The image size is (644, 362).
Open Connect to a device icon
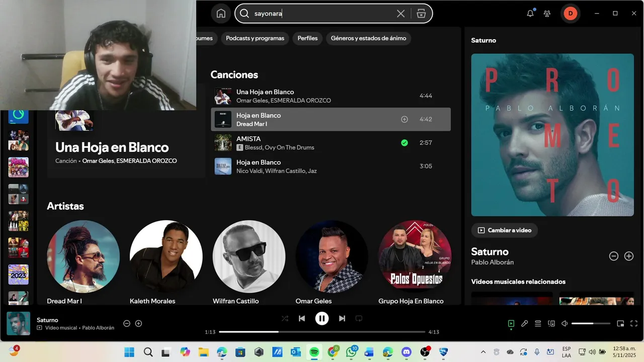tap(551, 324)
